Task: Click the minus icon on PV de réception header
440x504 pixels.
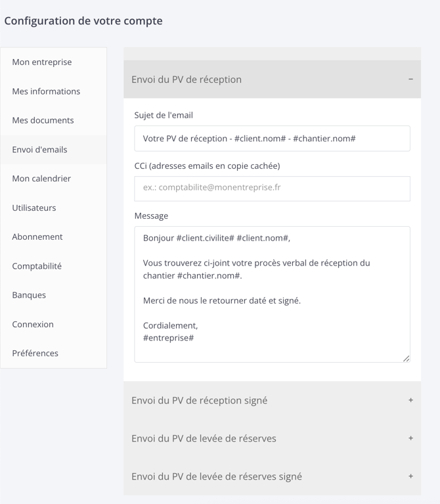Action: [410, 79]
